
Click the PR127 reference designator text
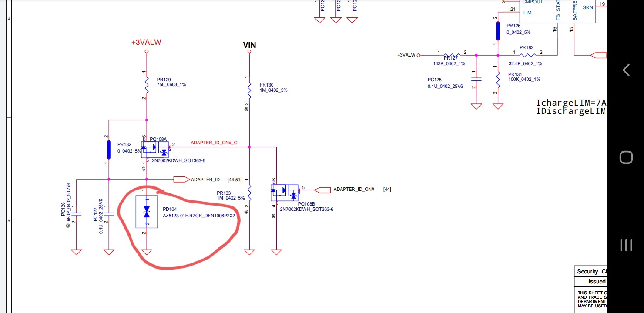click(x=451, y=58)
